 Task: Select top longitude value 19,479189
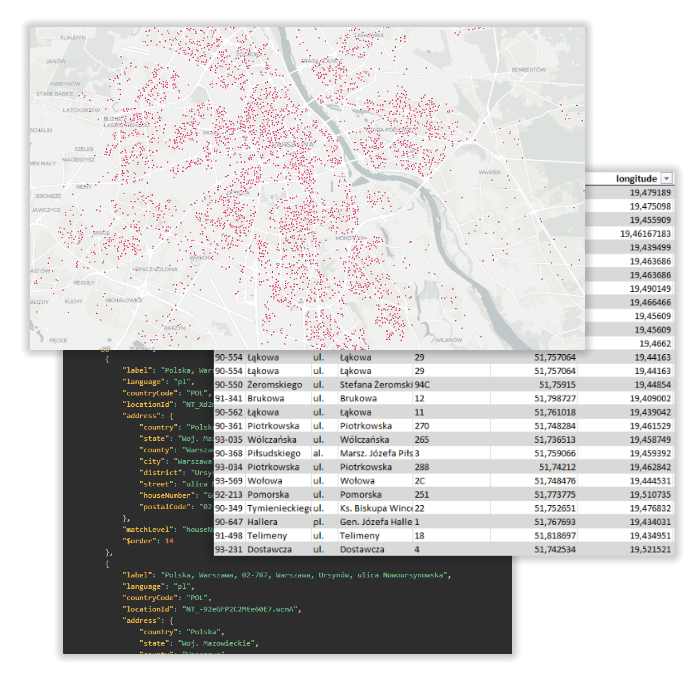pos(650,192)
